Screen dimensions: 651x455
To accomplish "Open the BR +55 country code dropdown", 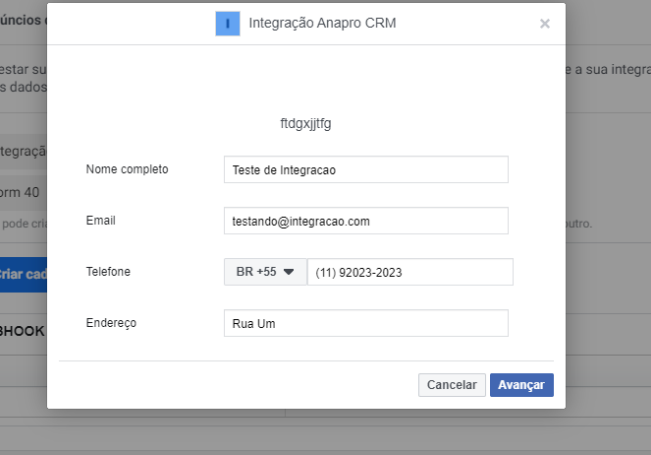I will click(265, 272).
